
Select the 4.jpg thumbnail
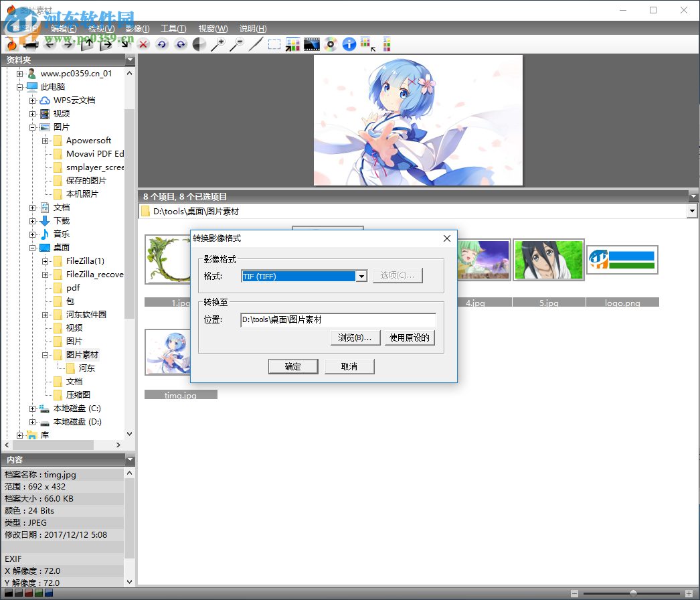pos(484,260)
